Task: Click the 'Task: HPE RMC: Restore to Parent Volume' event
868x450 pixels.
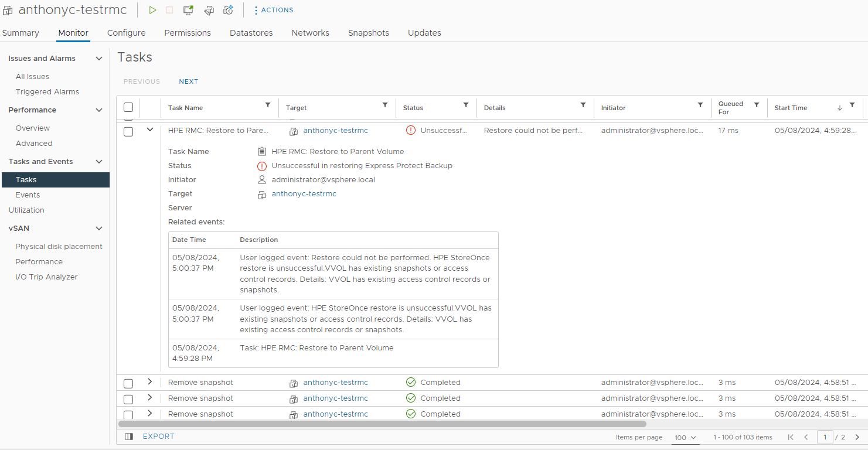Action: pos(316,348)
